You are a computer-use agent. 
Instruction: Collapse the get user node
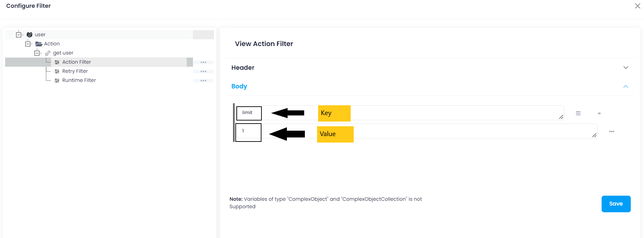coord(37,53)
